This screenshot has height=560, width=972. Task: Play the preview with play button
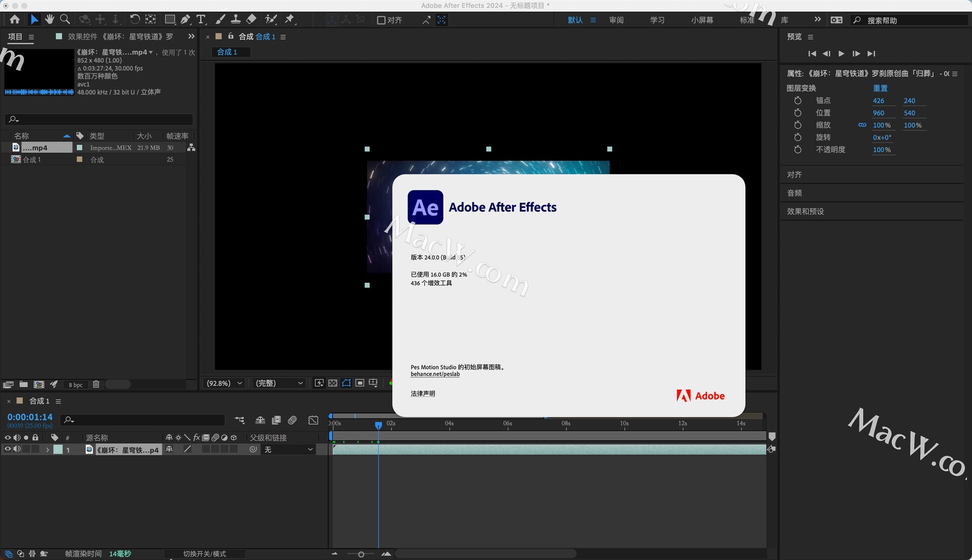(841, 54)
